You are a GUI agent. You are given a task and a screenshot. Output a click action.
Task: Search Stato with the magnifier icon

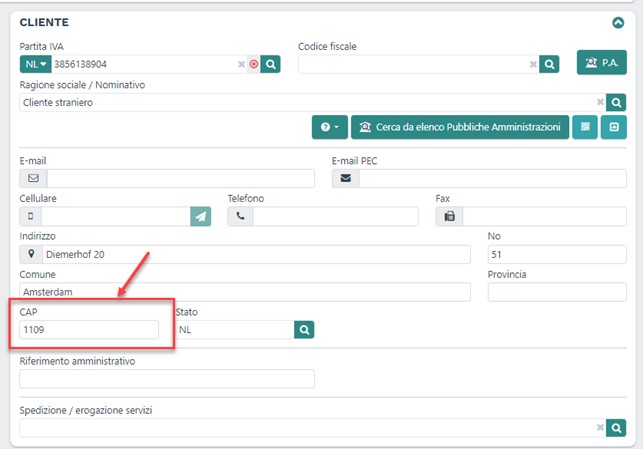pyautogui.click(x=304, y=329)
